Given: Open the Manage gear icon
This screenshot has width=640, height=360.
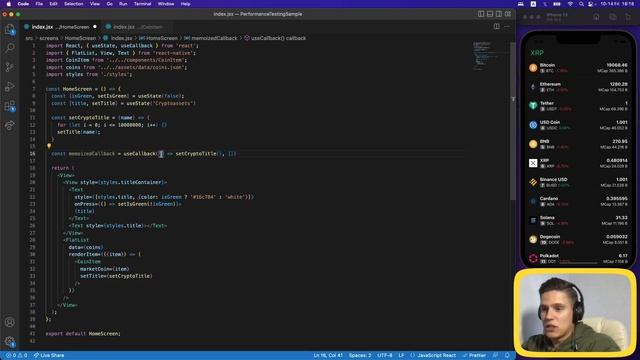Looking at the screenshot, I should [10, 341].
